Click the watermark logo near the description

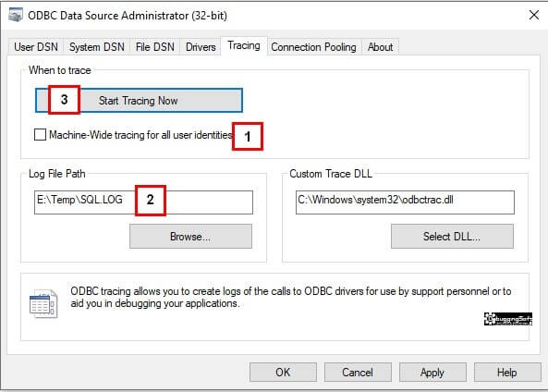(508, 319)
